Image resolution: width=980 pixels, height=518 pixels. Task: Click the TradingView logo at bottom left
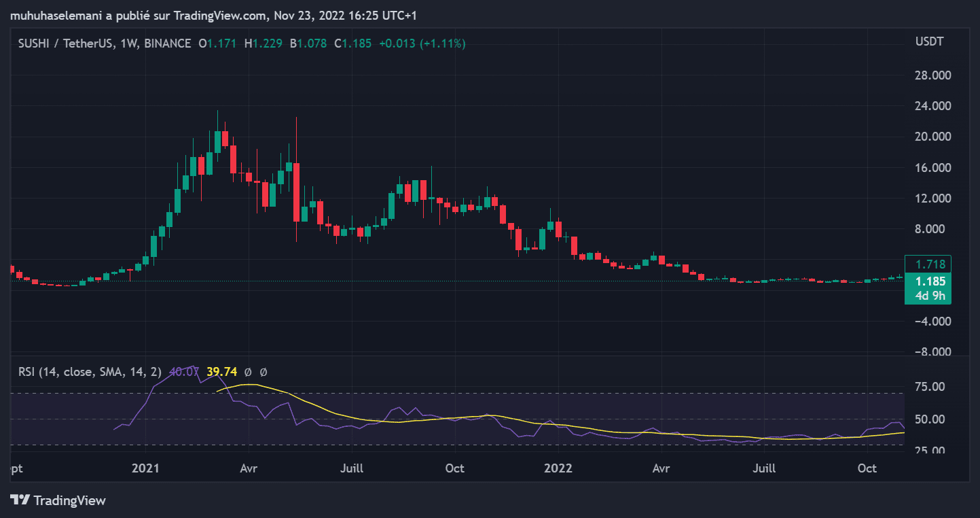pyautogui.click(x=58, y=500)
